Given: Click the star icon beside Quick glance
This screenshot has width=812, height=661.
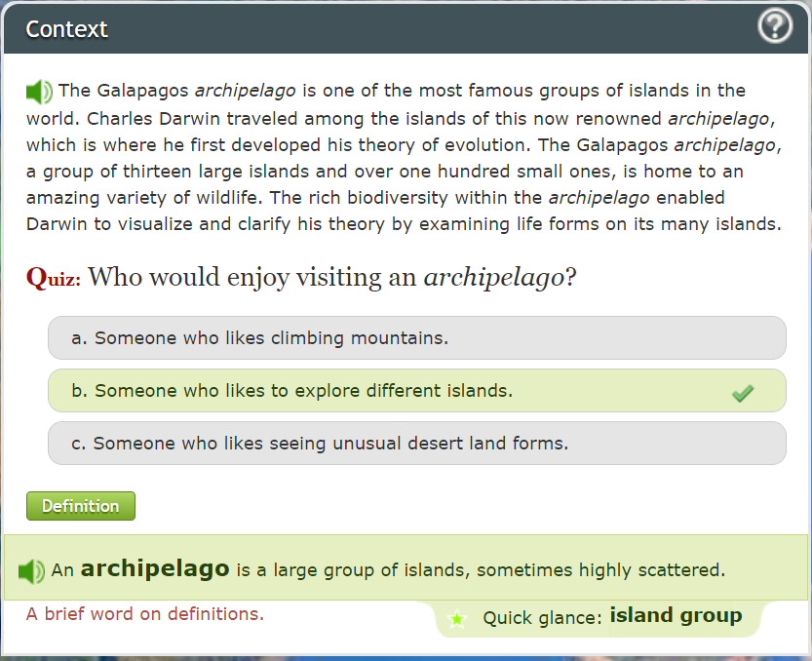Looking at the screenshot, I should point(456,618).
